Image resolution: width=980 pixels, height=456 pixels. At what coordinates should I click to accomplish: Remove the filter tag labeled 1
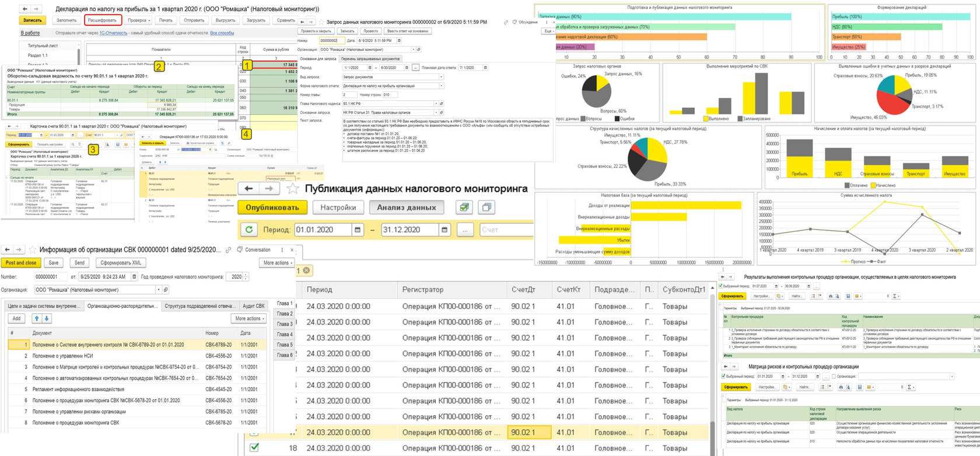(306, 271)
